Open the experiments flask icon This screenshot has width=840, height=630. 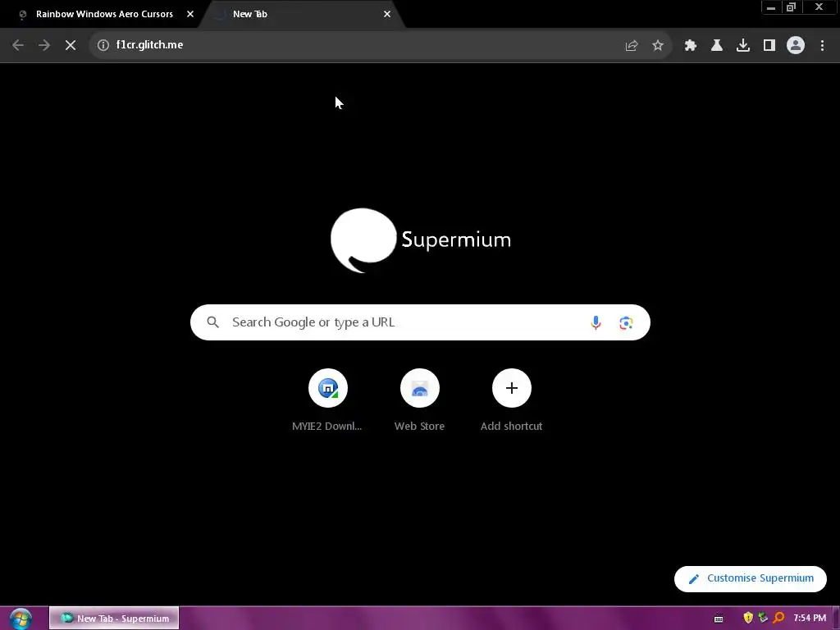click(717, 46)
